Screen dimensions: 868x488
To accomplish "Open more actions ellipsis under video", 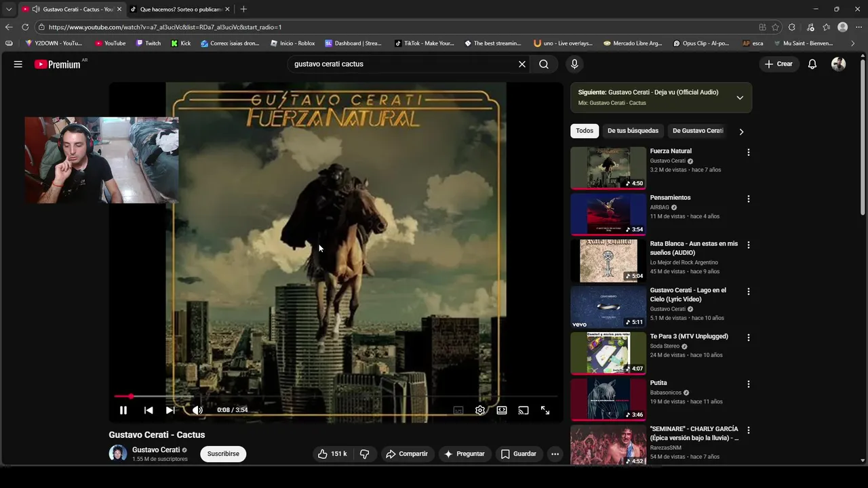I will [x=555, y=454].
